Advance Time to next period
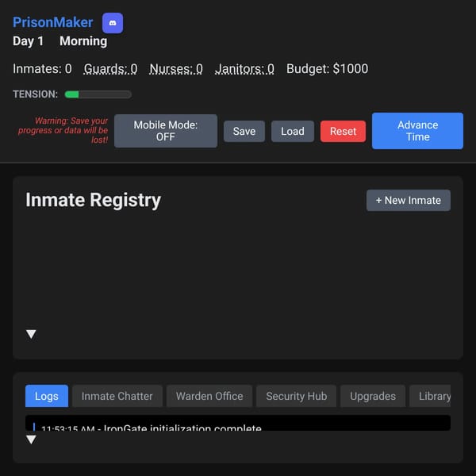Screen dimensions: 476x476 (417, 131)
